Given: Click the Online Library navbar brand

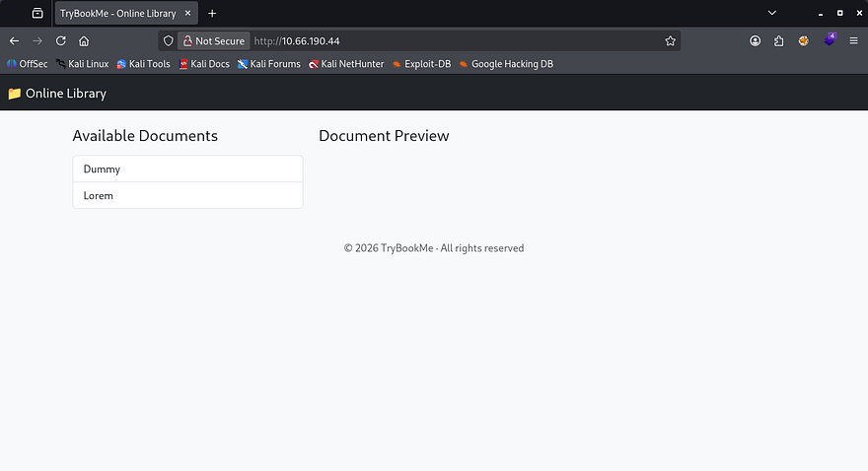Looking at the screenshot, I should 57,94.
